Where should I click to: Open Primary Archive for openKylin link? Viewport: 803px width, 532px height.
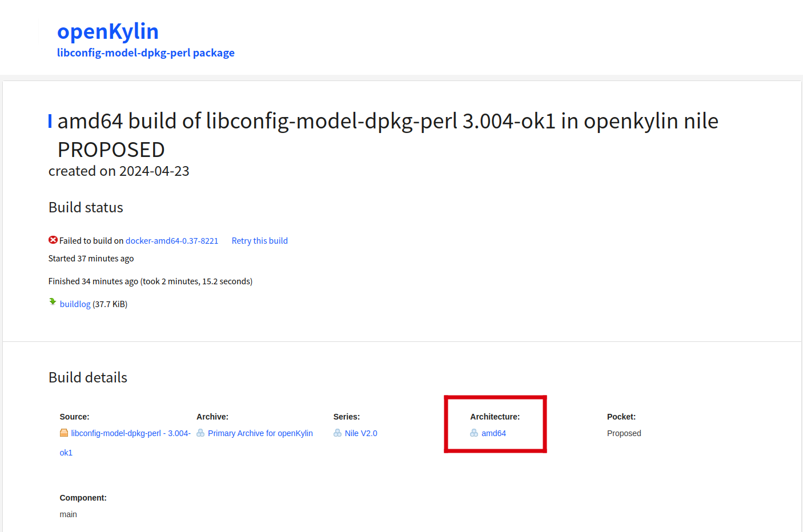click(x=260, y=433)
